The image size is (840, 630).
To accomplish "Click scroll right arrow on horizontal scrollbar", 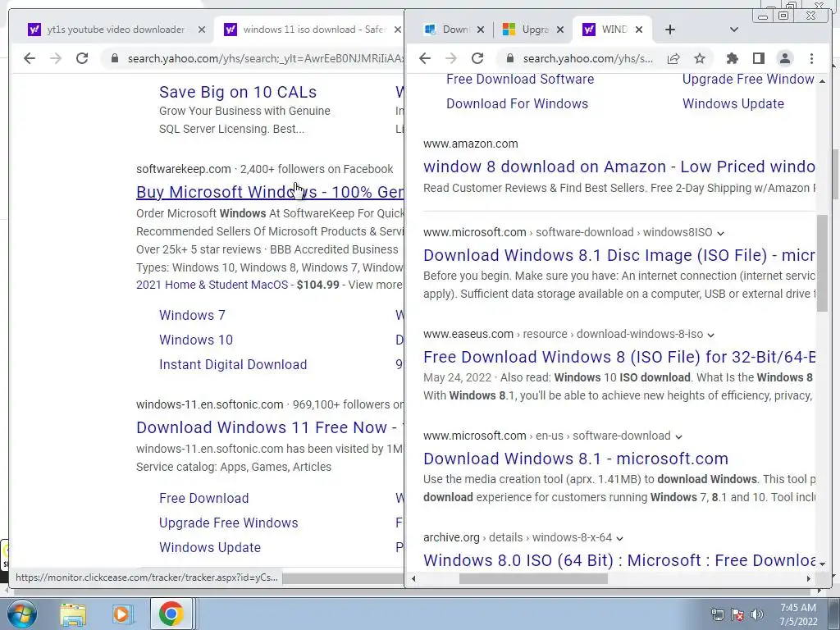I will (808, 578).
